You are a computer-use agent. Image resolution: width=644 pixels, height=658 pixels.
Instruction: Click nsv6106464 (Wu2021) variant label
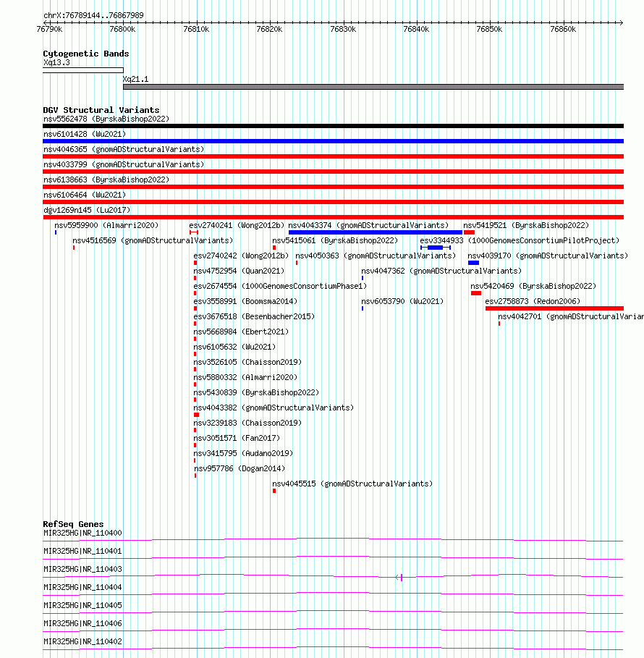[85, 195]
